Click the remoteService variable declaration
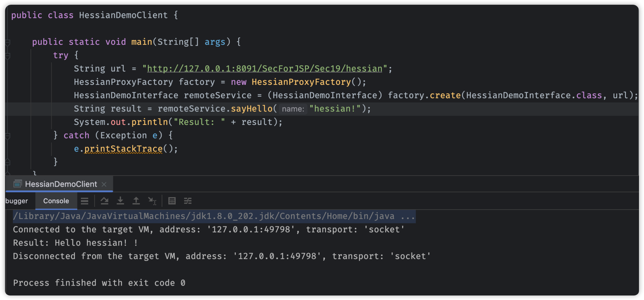This screenshot has height=300, width=644. click(x=217, y=95)
